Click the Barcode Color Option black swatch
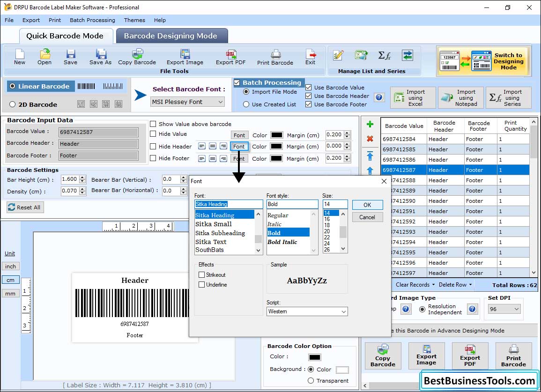 (315, 357)
